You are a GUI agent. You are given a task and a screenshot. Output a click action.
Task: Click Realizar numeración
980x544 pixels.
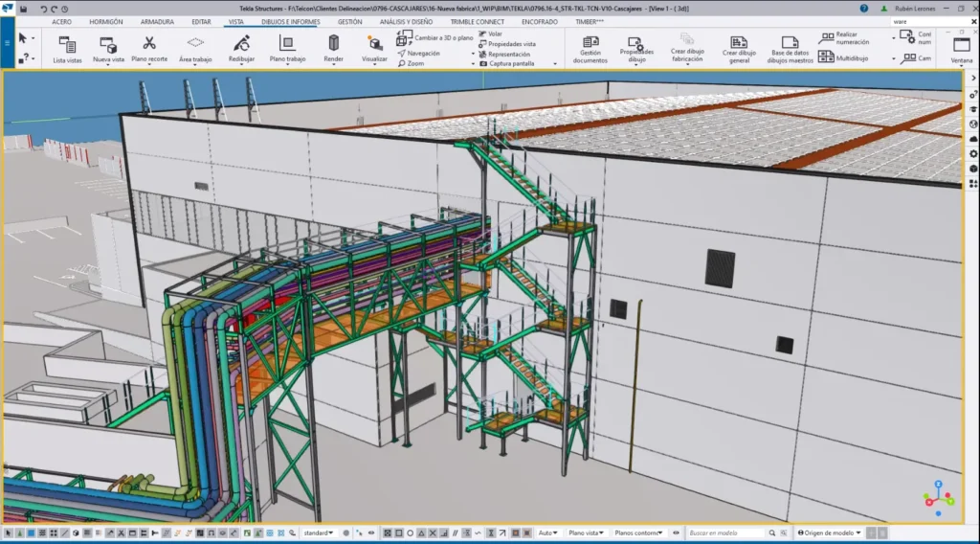(x=844, y=38)
